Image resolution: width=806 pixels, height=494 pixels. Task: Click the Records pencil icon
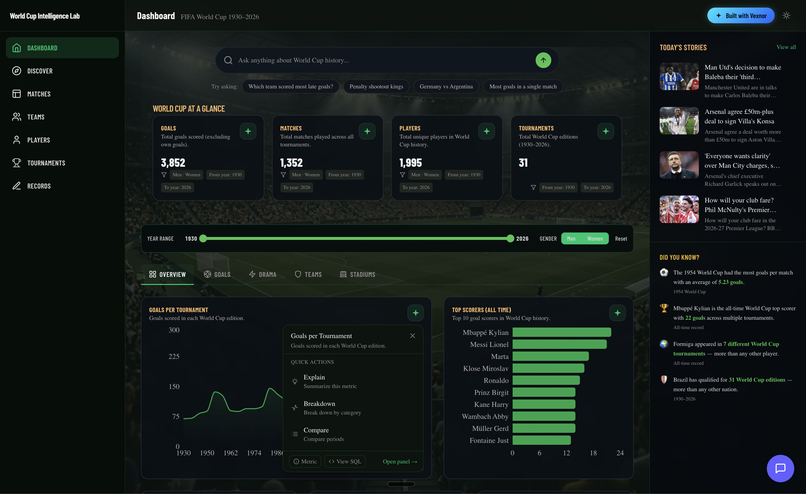pos(16,186)
